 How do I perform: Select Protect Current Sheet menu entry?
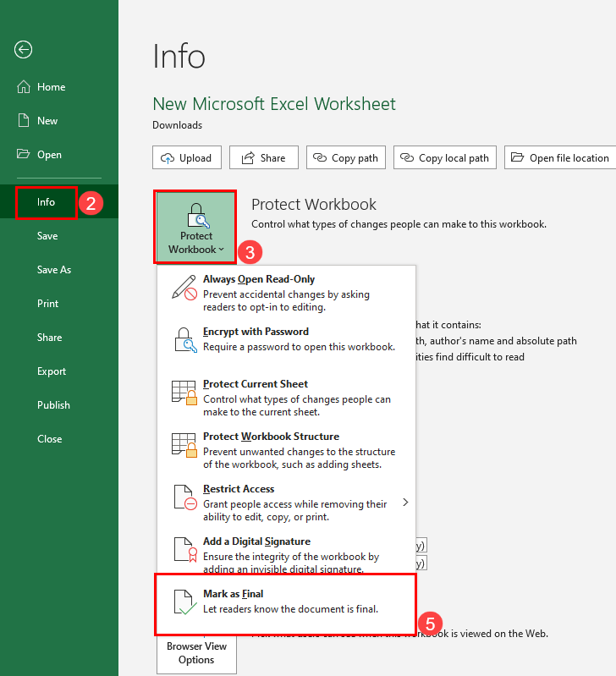click(x=286, y=398)
